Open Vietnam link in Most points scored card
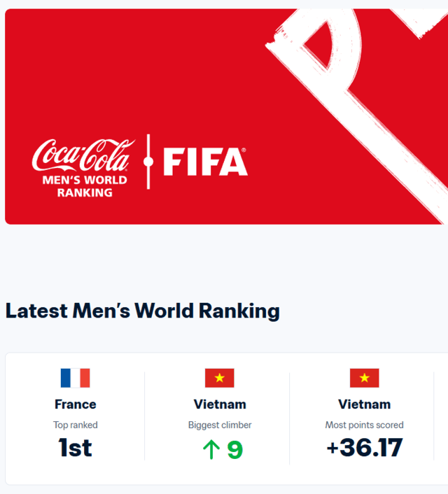The height and width of the screenshot is (494, 448). [364, 404]
